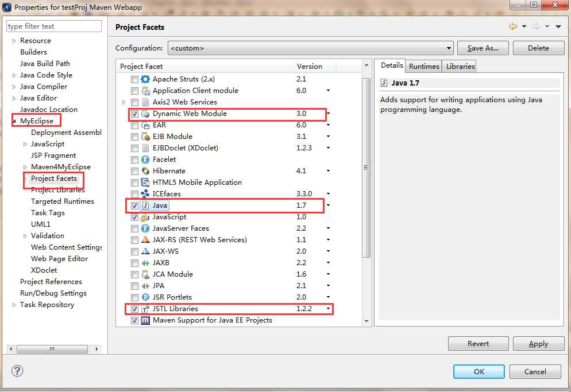571x392 pixels.
Task: Click the ICEfaces facet icon
Action: click(x=145, y=193)
